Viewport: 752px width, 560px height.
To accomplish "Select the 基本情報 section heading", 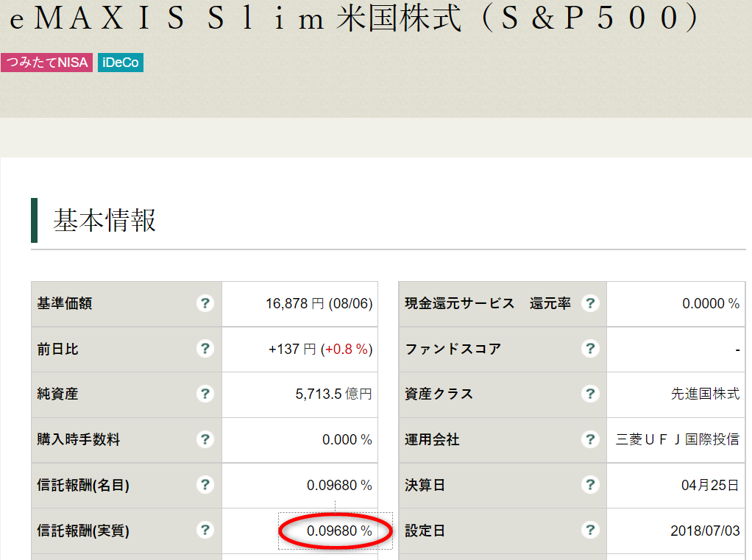I will point(104,220).
